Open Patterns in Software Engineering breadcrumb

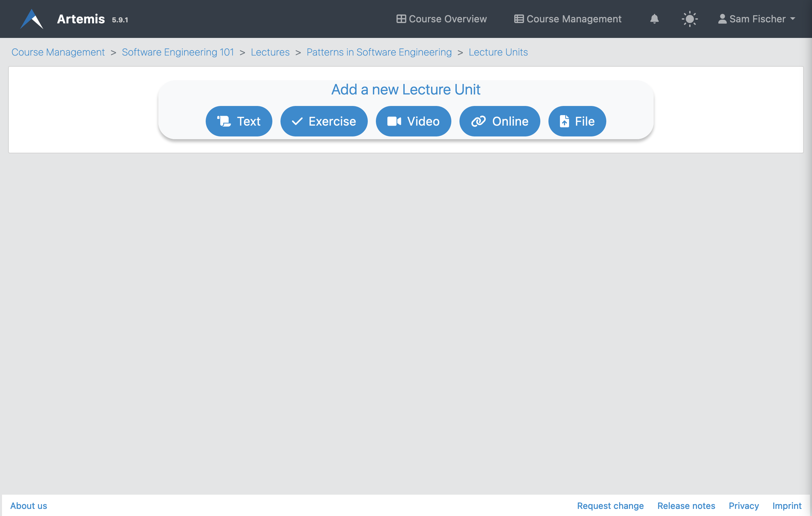[x=379, y=52]
